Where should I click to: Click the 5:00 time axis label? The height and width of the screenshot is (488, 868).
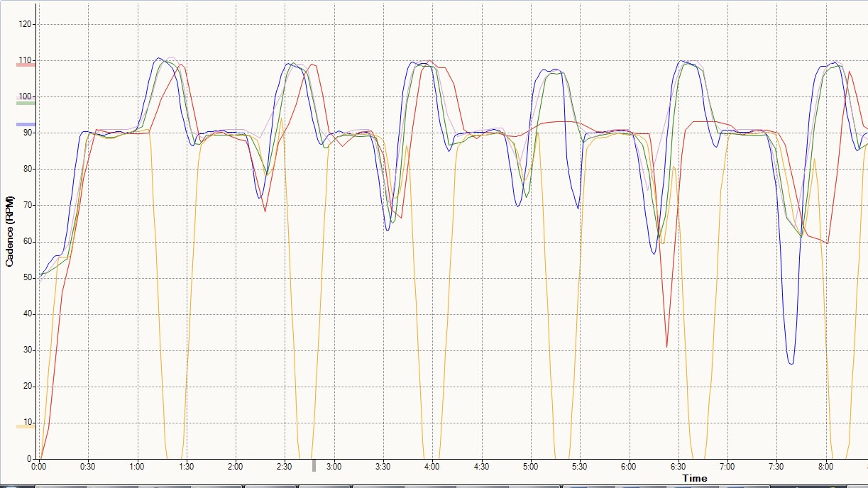[530, 467]
